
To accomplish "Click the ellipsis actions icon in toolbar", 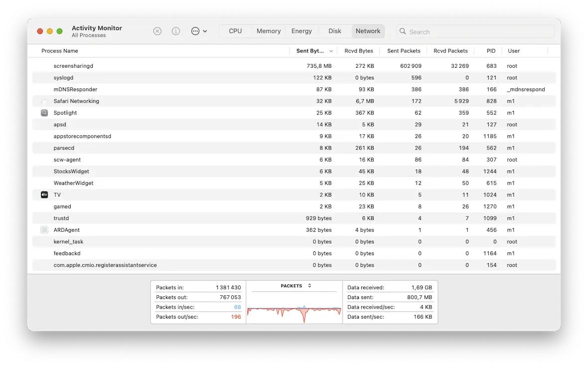I will 195,31.
